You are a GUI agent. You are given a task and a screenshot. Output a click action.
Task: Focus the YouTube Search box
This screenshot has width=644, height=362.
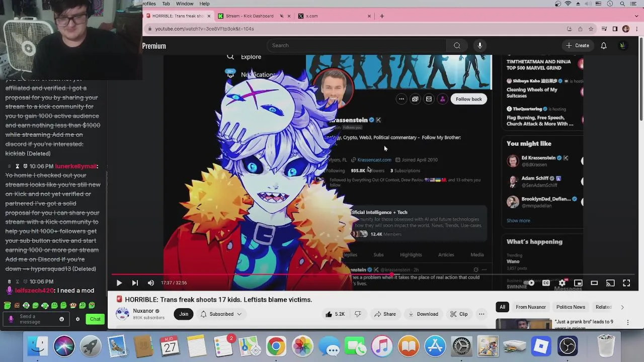click(356, 46)
